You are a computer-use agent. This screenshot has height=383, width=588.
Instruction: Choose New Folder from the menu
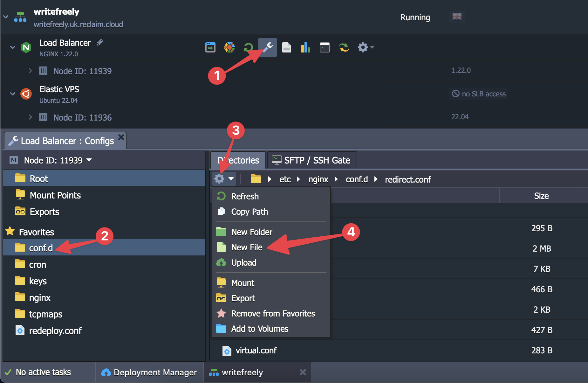(271, 232)
